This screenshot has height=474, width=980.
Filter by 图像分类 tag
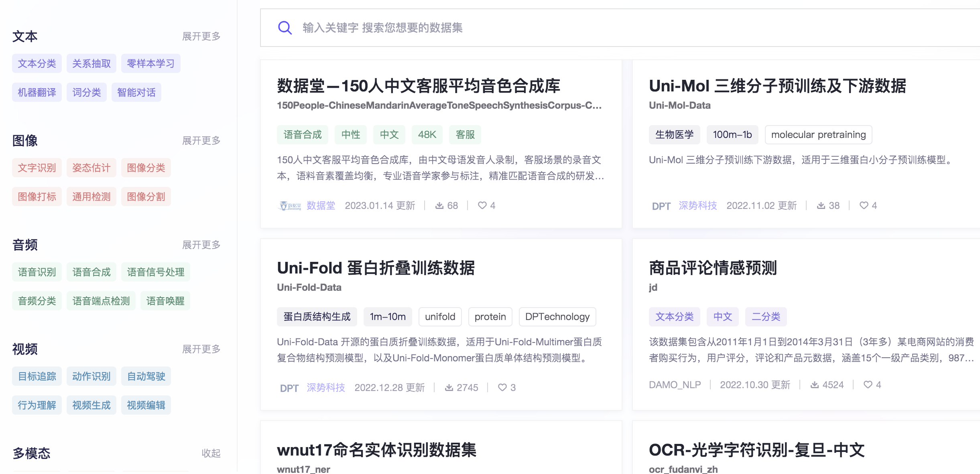(x=146, y=168)
